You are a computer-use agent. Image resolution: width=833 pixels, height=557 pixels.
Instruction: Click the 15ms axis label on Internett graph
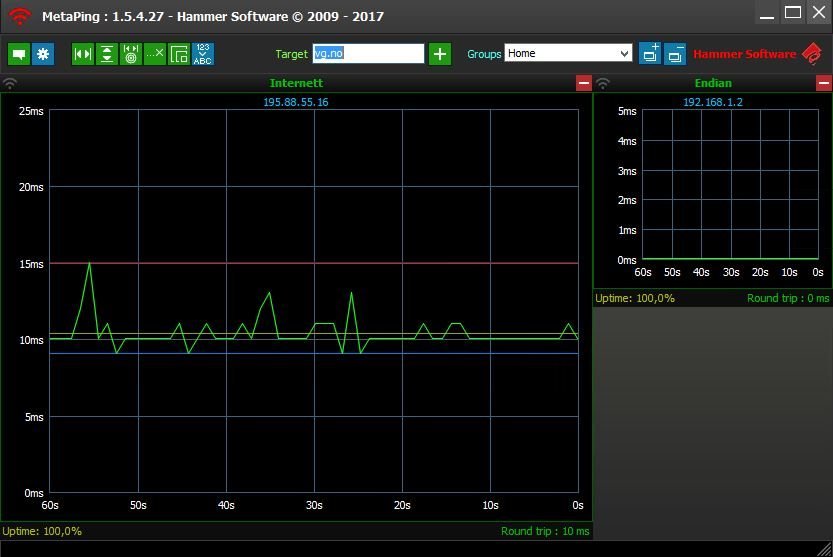click(x=31, y=264)
